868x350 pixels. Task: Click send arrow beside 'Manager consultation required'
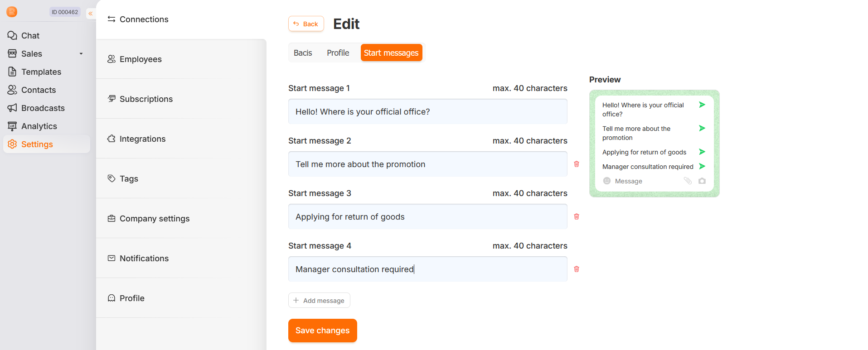coord(702,166)
